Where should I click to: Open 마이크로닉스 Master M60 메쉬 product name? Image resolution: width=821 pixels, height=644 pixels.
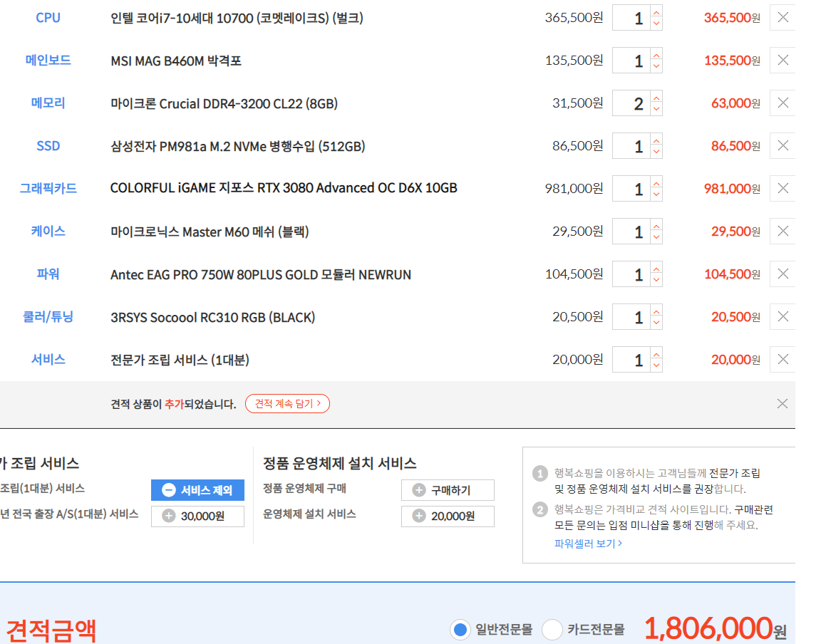click(x=210, y=232)
